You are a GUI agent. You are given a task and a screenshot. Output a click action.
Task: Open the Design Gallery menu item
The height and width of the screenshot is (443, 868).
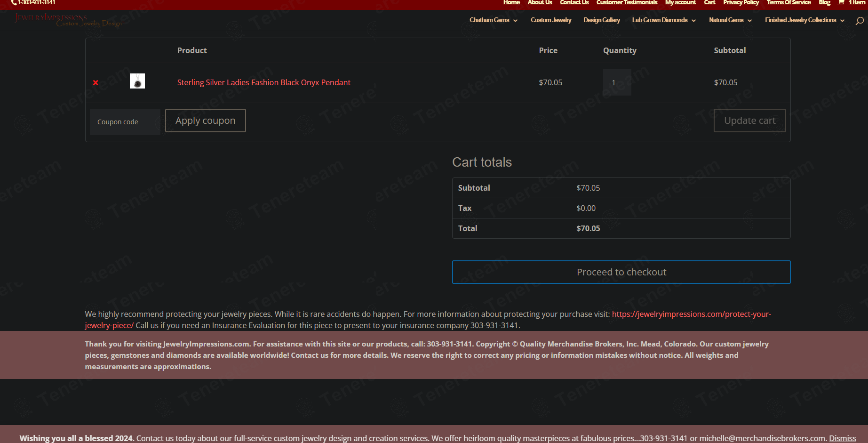pos(602,20)
